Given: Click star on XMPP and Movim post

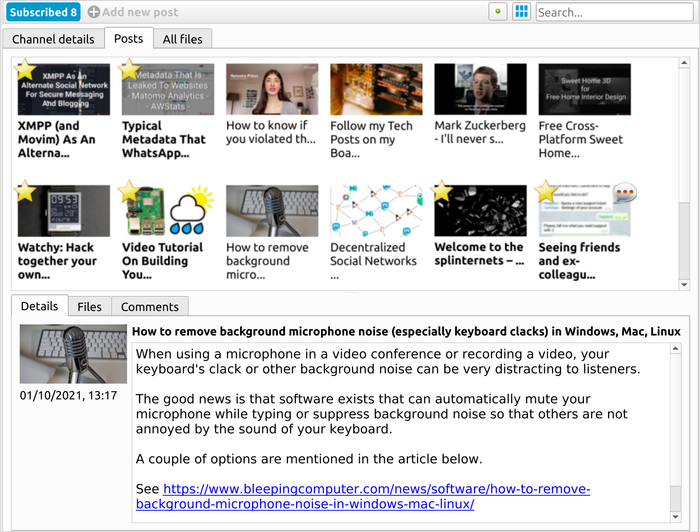Looking at the screenshot, I should (25, 69).
